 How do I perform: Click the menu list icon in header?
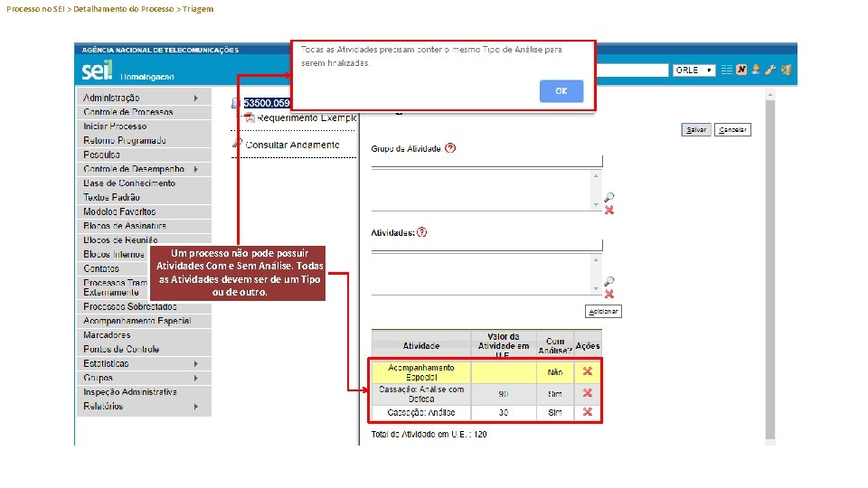[726, 70]
